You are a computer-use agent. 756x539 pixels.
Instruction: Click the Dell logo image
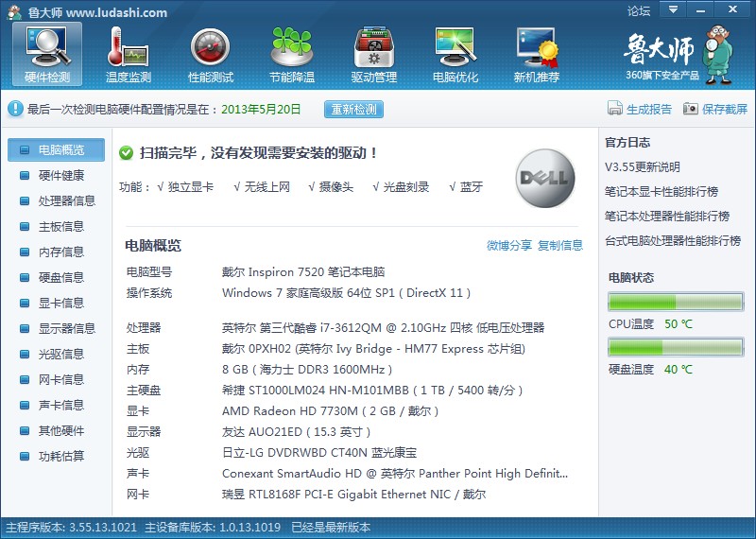pos(545,178)
